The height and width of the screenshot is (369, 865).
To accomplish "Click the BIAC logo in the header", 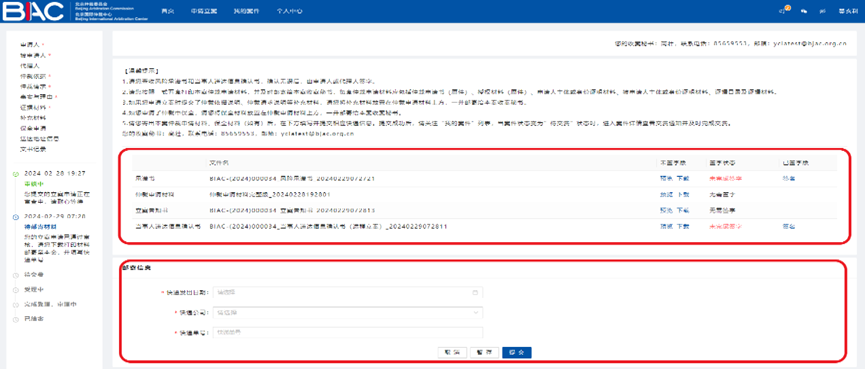I will pos(35,11).
